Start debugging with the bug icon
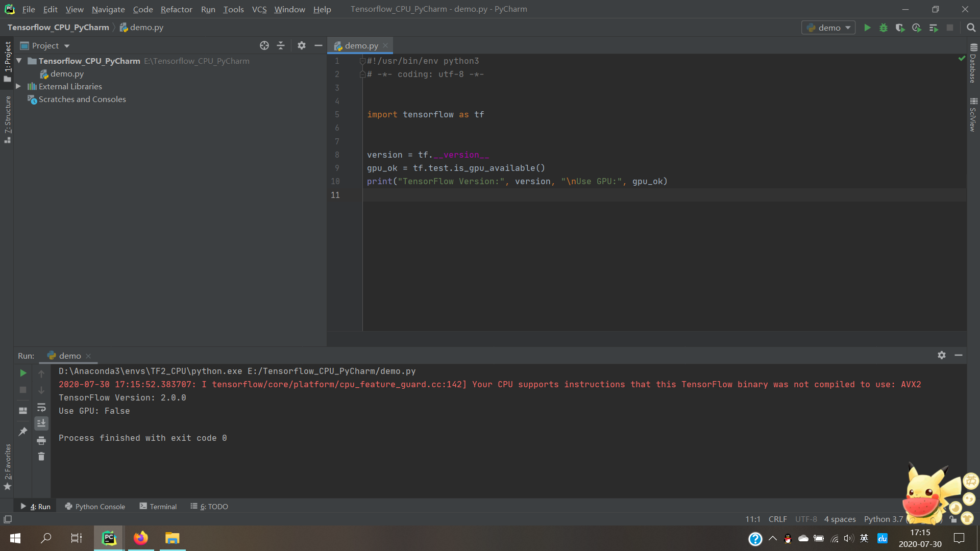The height and width of the screenshot is (551, 980). pyautogui.click(x=884, y=28)
